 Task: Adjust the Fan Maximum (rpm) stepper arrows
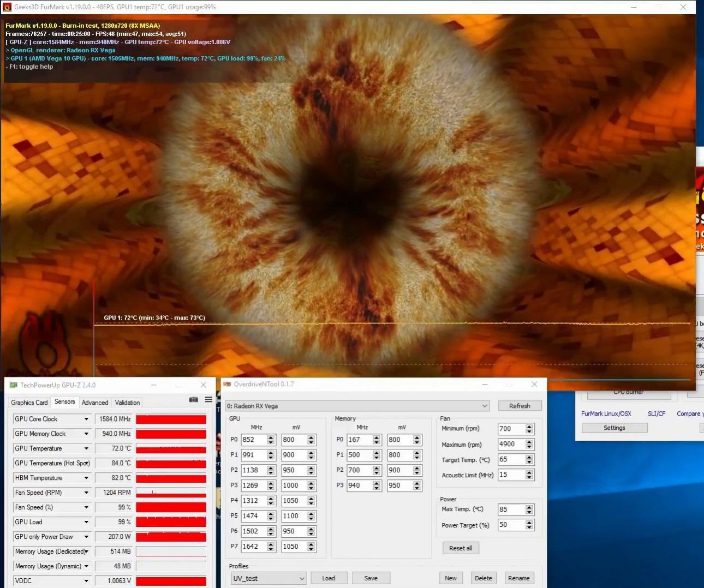click(529, 444)
